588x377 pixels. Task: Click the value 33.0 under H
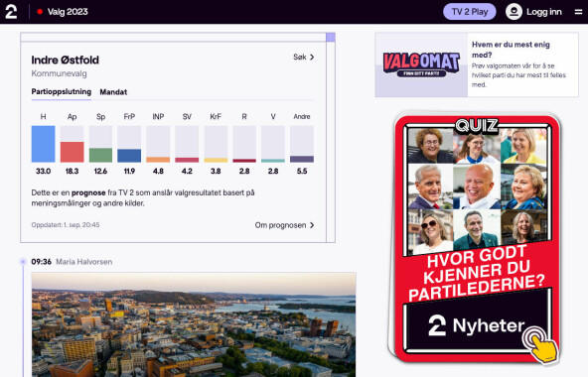pos(43,172)
